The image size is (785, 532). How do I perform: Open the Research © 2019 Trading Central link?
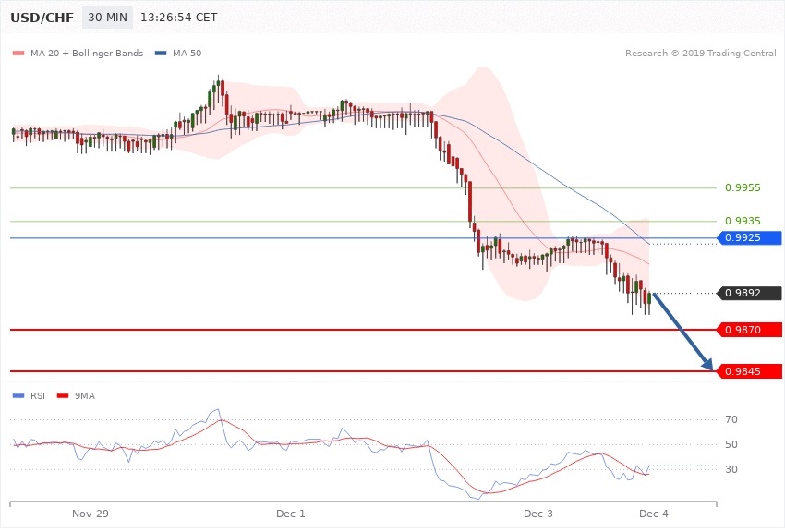700,54
